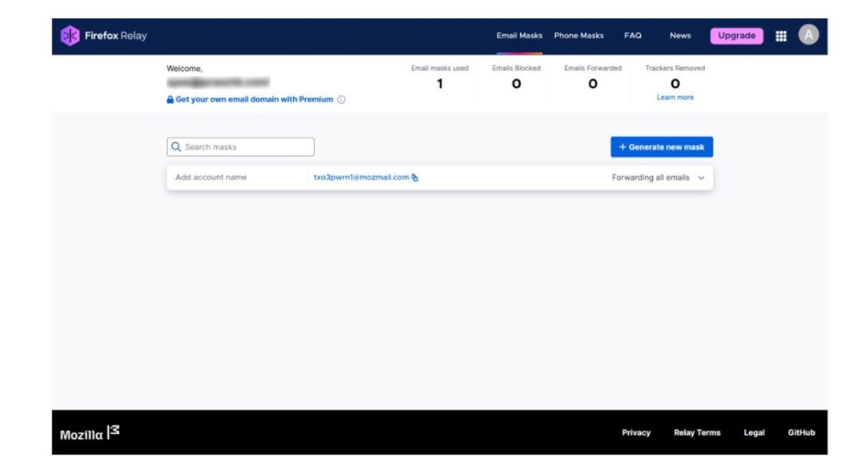
Task: Open the Mozilla apps grid menu
Action: (781, 35)
